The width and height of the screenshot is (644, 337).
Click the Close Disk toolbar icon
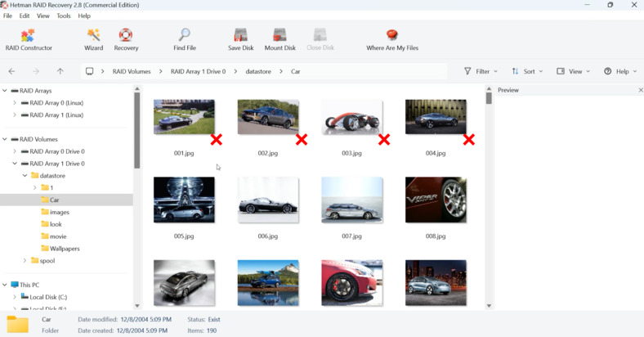[320, 35]
